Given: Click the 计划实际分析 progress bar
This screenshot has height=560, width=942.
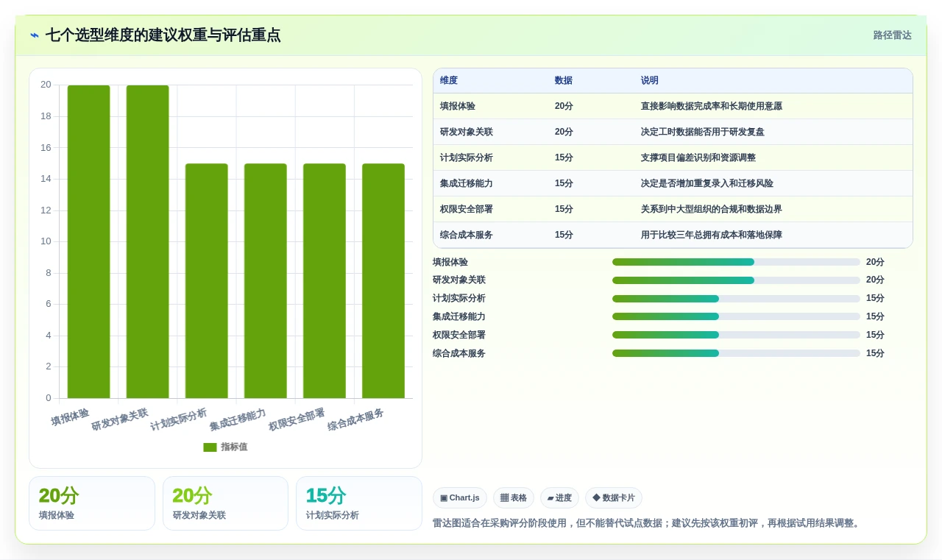Looking at the screenshot, I should 736,299.
